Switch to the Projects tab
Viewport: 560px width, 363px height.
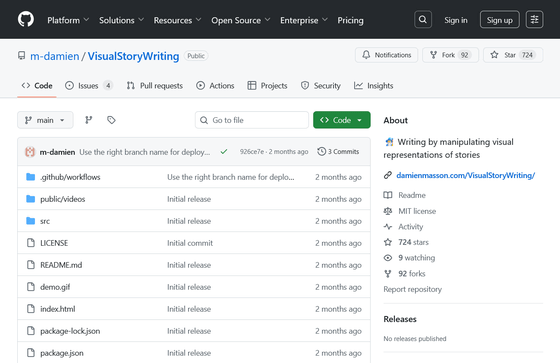pyautogui.click(x=267, y=86)
